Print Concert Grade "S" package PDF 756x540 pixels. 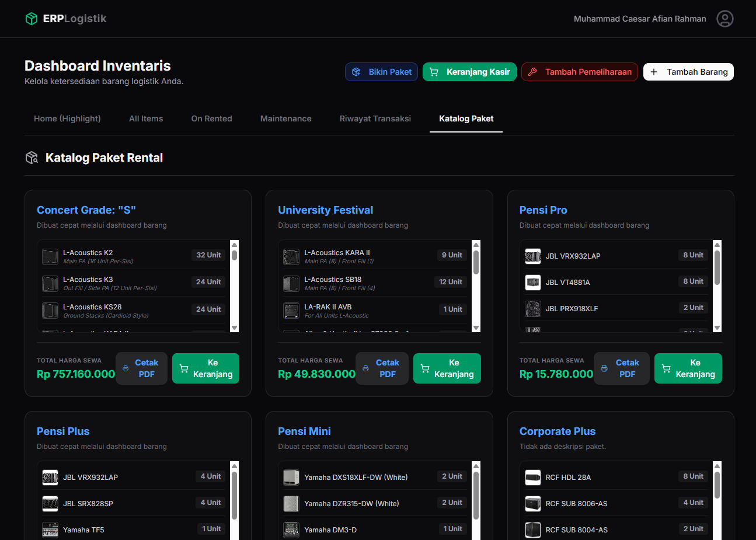141,368
